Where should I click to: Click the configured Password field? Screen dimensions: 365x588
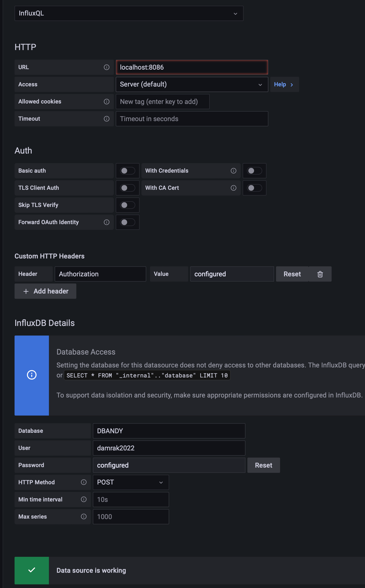tap(169, 465)
